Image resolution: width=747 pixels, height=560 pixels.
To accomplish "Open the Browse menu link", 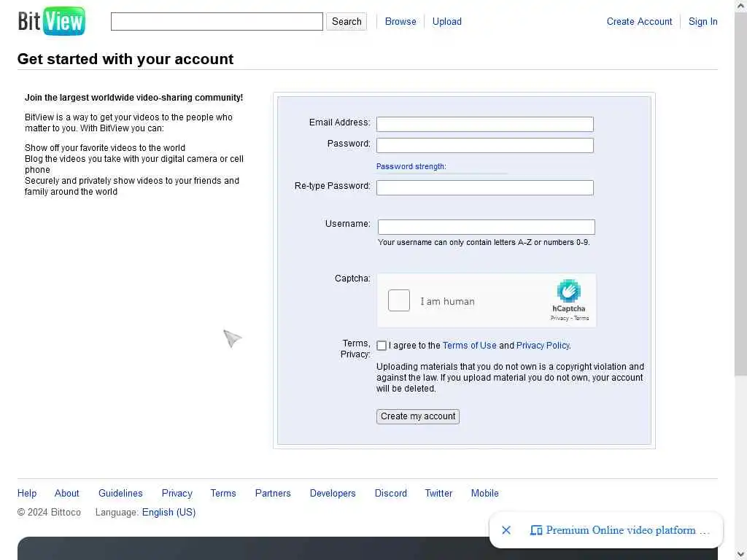I will coord(400,21).
